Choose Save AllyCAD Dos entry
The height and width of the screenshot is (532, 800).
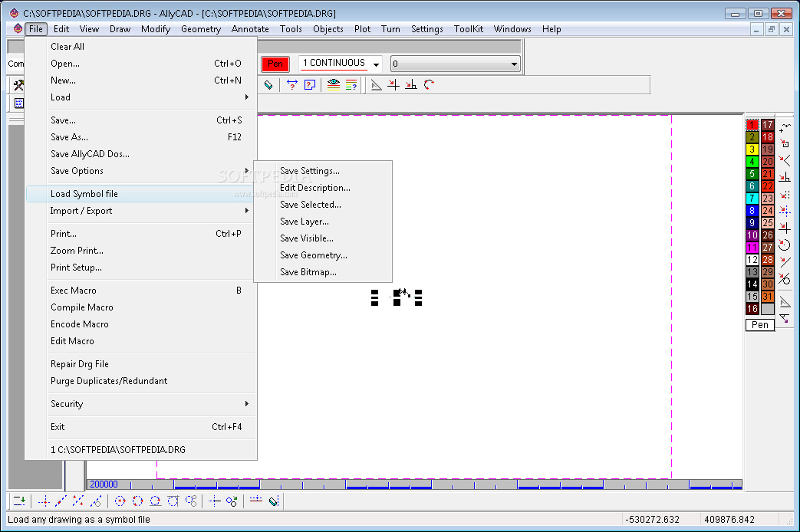point(141,154)
